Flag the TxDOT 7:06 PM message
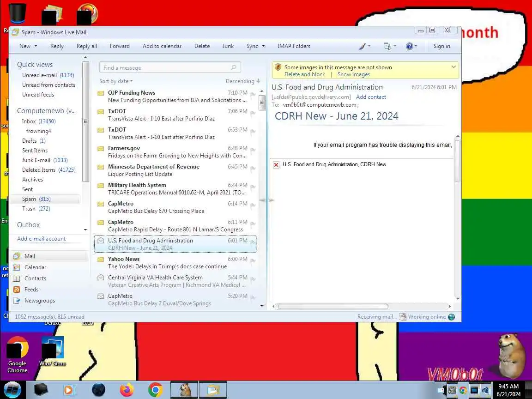 (x=253, y=113)
